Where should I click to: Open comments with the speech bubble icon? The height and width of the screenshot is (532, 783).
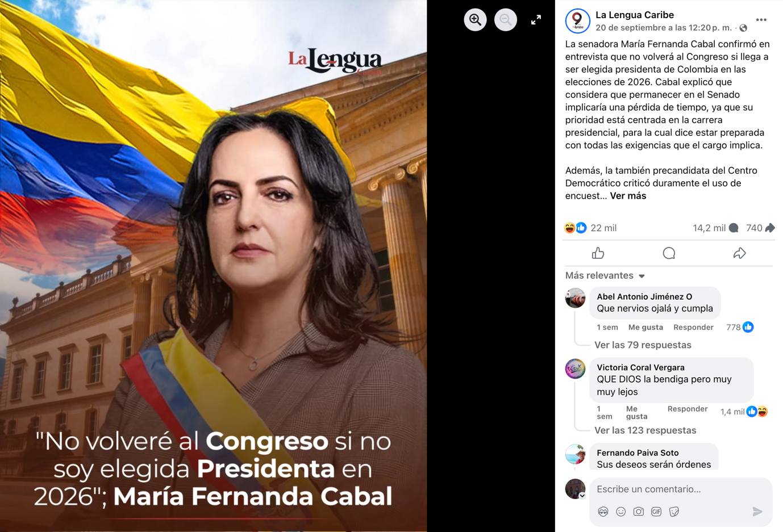669,253
